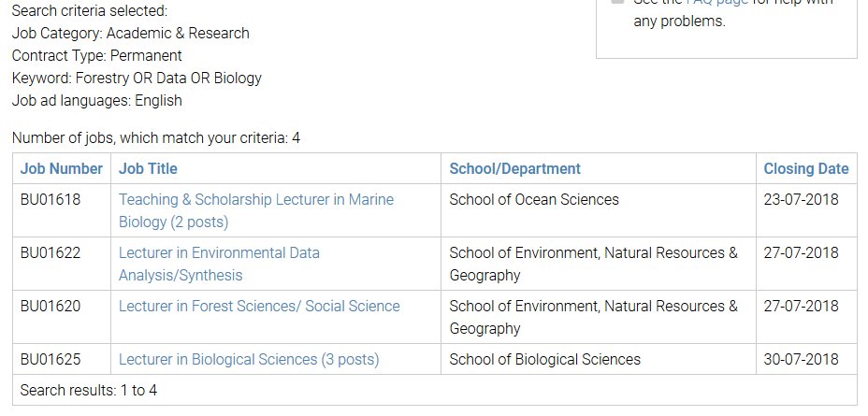Follow the FAQ page help link
868x416 pixels.
coord(716,3)
